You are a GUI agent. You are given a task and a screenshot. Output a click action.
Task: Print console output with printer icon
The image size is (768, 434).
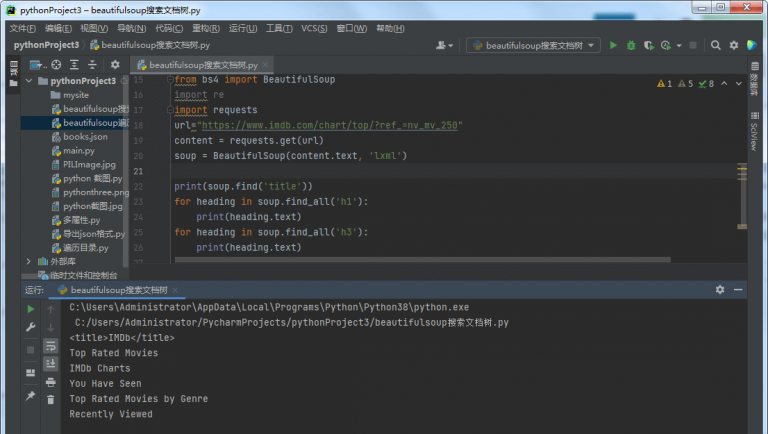coord(50,382)
